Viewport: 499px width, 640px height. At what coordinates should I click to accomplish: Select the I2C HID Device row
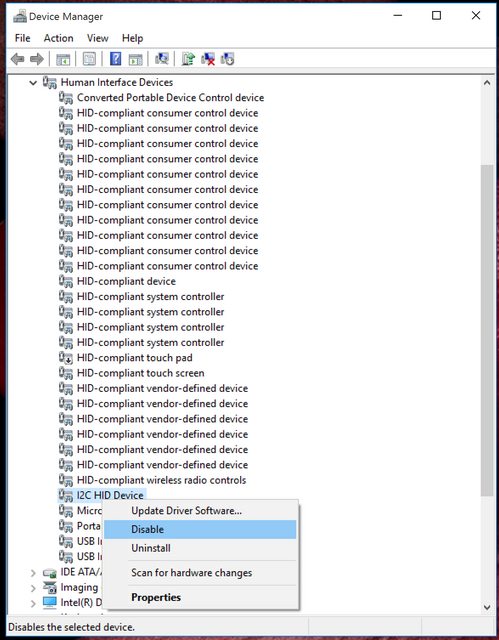click(x=110, y=495)
